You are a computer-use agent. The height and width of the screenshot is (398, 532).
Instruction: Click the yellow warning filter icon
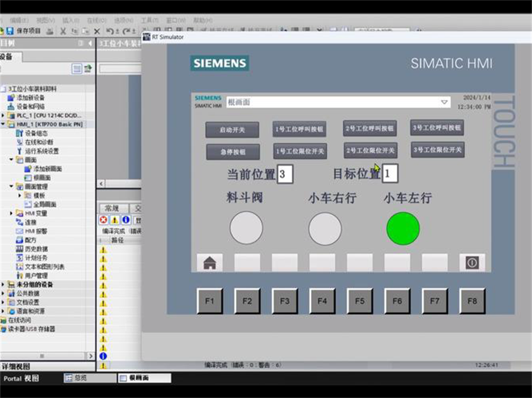115,220
